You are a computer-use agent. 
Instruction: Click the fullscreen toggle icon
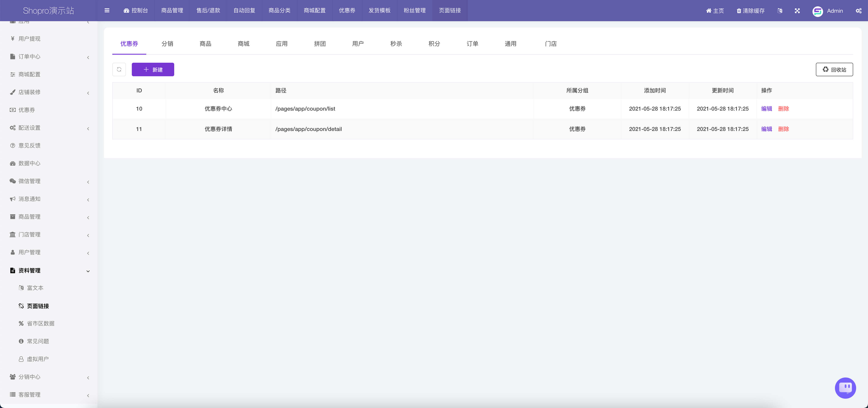(x=797, y=11)
